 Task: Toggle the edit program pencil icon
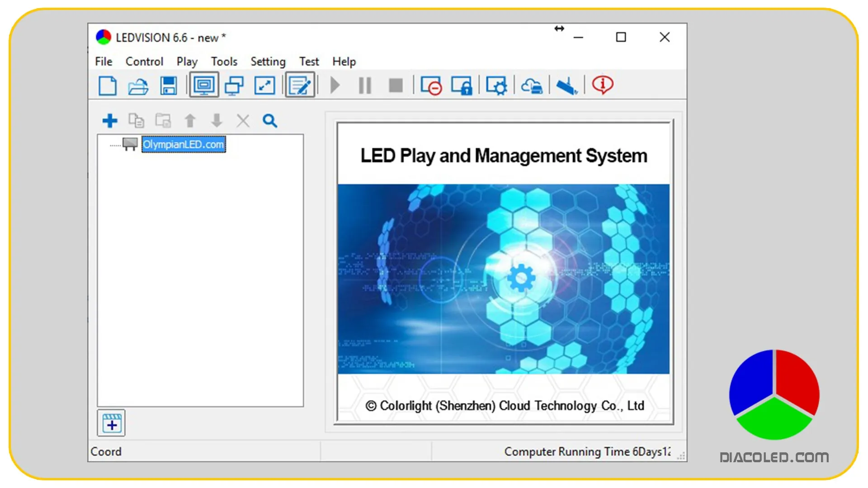(300, 85)
